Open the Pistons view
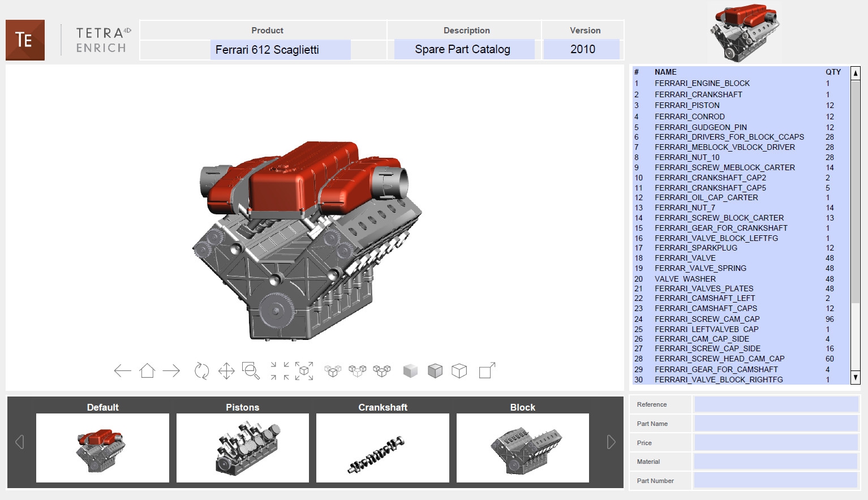This screenshot has height=500, width=868. pos(243,447)
